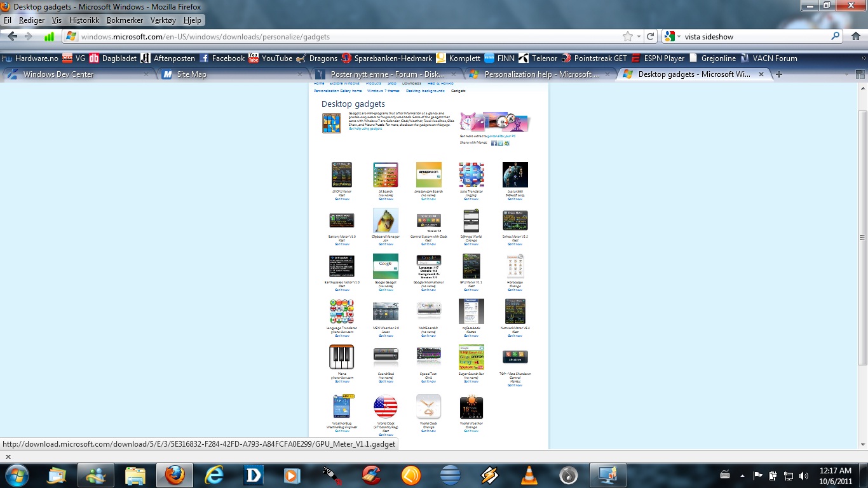Select the Control System with Clock gadget

pos(429,220)
